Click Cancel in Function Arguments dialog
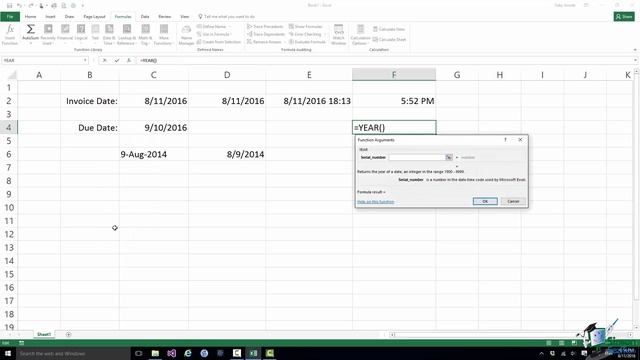This screenshot has height=360, width=640. [x=513, y=201]
